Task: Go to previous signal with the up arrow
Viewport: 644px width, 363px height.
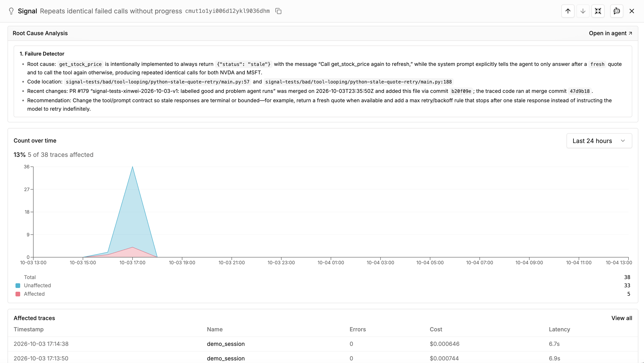Action: [x=568, y=11]
